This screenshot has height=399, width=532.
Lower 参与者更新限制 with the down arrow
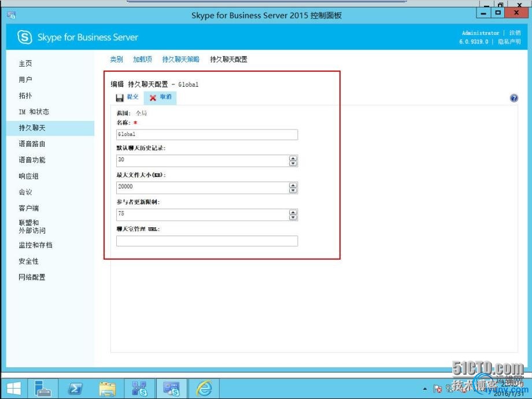pyautogui.click(x=293, y=217)
